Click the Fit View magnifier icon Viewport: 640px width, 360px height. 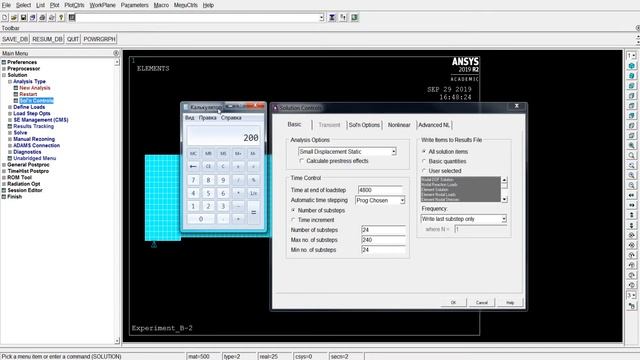pos(631,145)
